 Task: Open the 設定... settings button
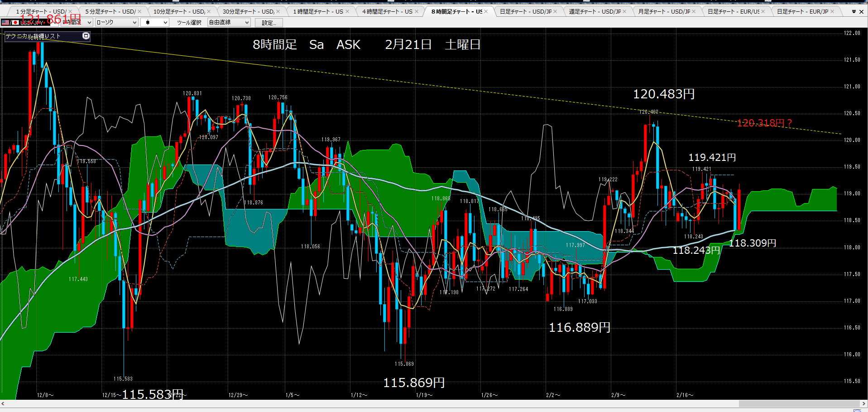(269, 23)
